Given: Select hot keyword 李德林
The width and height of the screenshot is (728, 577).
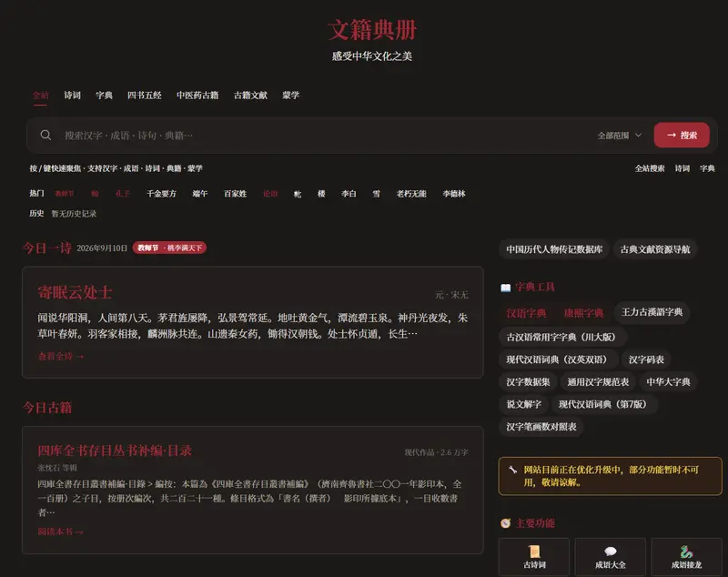Looking at the screenshot, I should click(x=454, y=194).
